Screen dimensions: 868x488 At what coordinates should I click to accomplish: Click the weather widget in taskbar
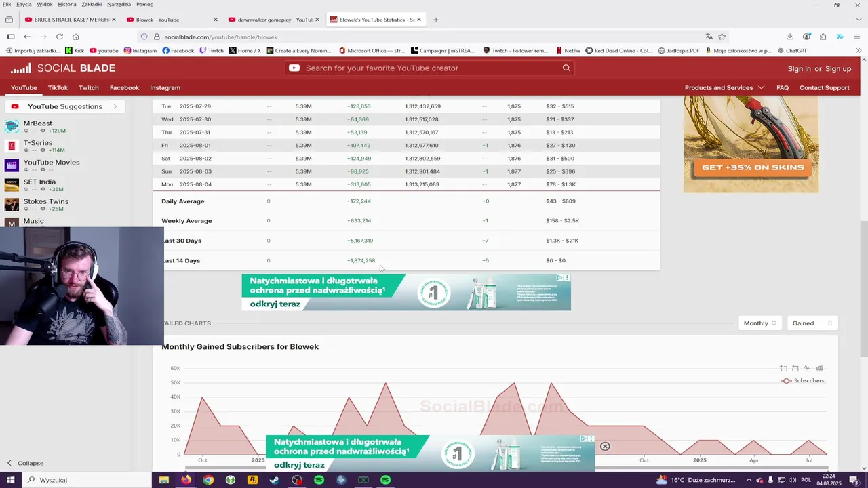[696, 480]
